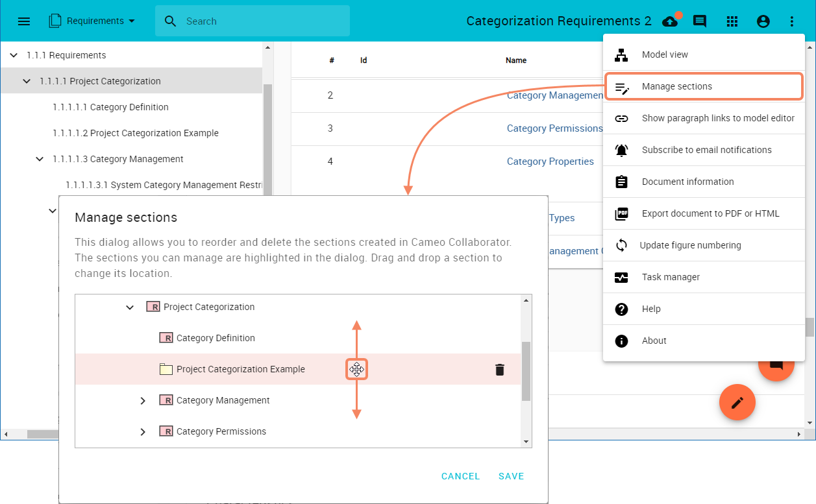Cancel the Manage sections dialog
This screenshot has height=504, width=816.
(x=460, y=476)
